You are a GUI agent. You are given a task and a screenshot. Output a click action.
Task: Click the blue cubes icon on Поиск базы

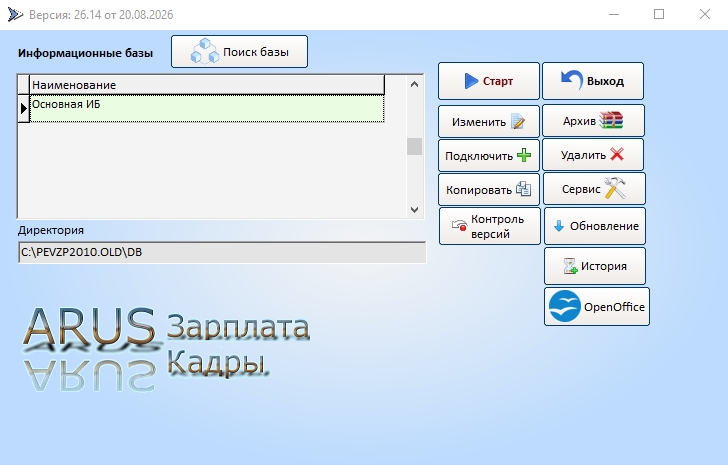pyautogui.click(x=205, y=51)
